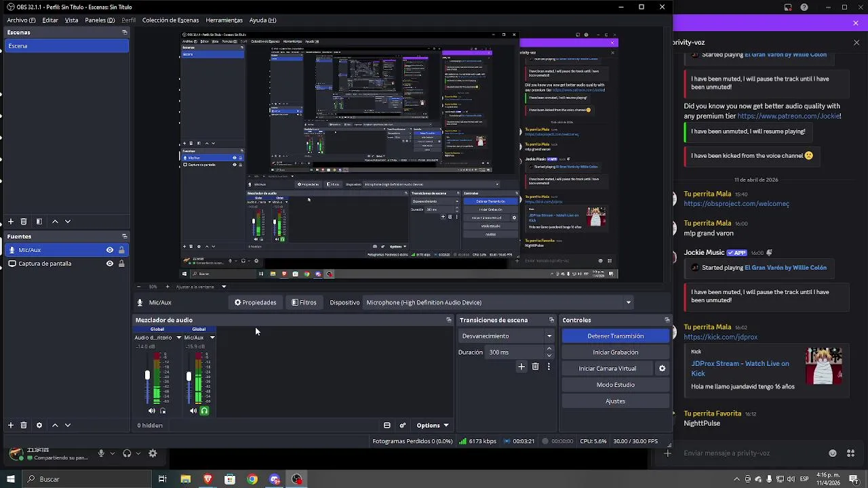Expand the Audio del escritorio channel menu arrow
Image resolution: width=868 pixels, height=488 pixels.
[179, 338]
